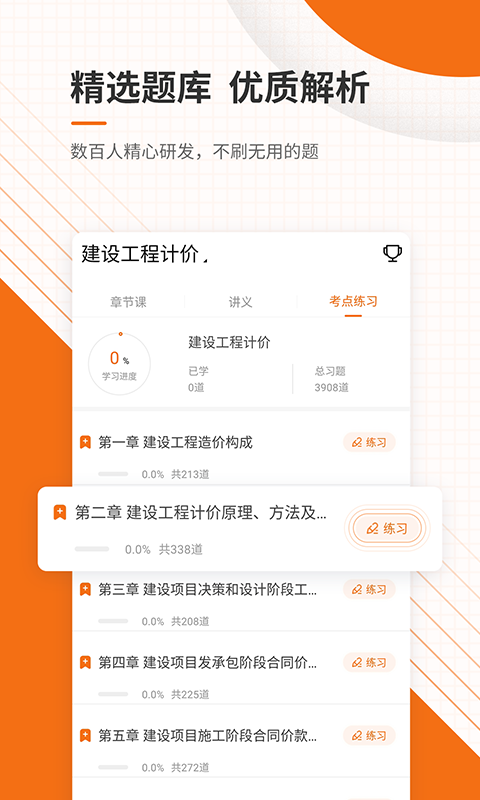Tap bookmark icon beside 第三章
The width and height of the screenshot is (480, 800).
click(85, 589)
